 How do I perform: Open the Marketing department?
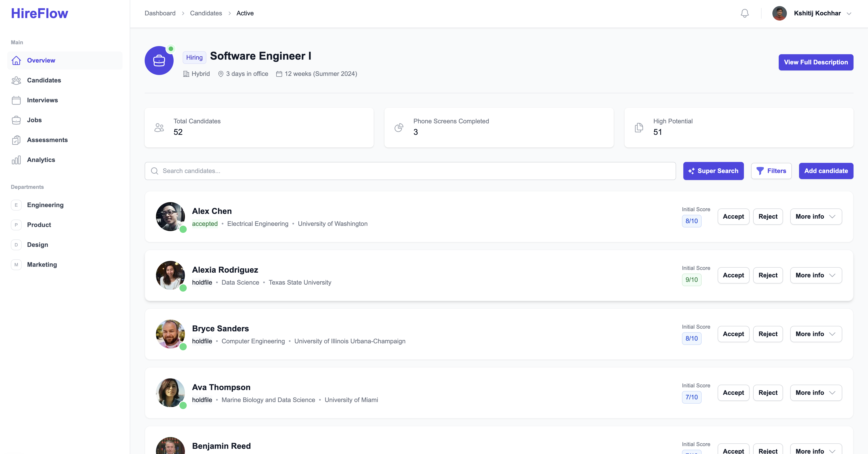pos(42,265)
